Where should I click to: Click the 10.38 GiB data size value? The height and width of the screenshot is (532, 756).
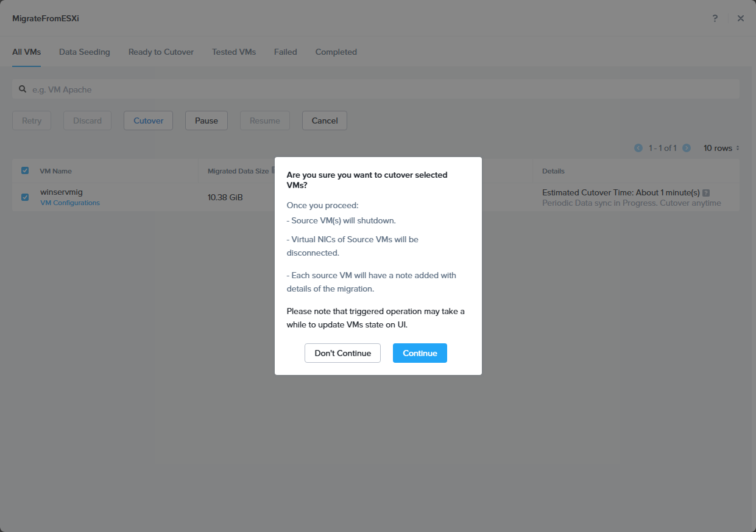tap(225, 197)
